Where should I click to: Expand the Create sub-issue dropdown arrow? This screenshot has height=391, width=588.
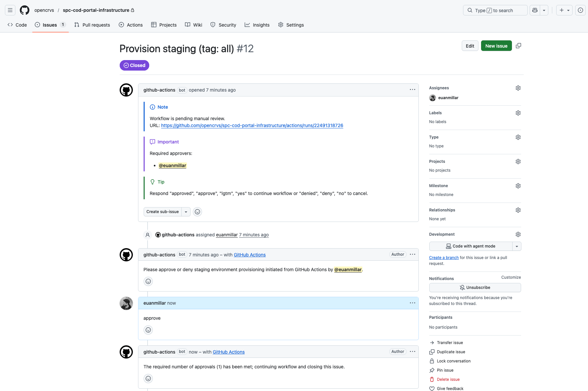[186, 212]
